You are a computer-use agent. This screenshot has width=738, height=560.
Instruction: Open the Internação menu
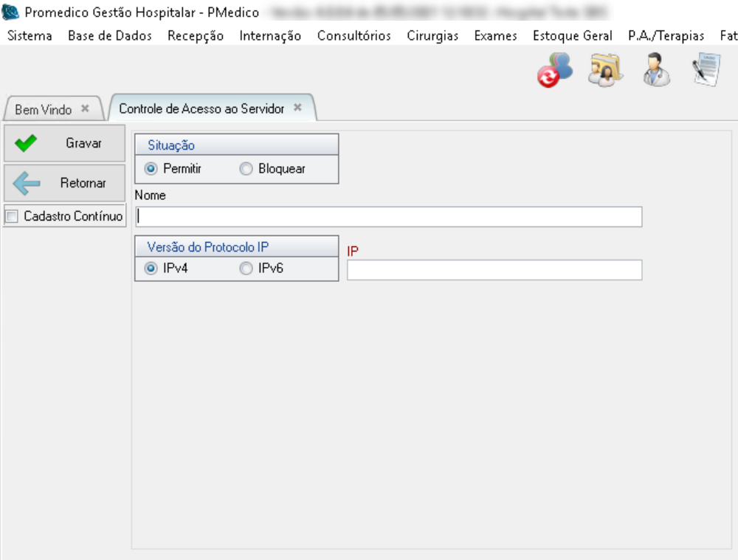(270, 35)
